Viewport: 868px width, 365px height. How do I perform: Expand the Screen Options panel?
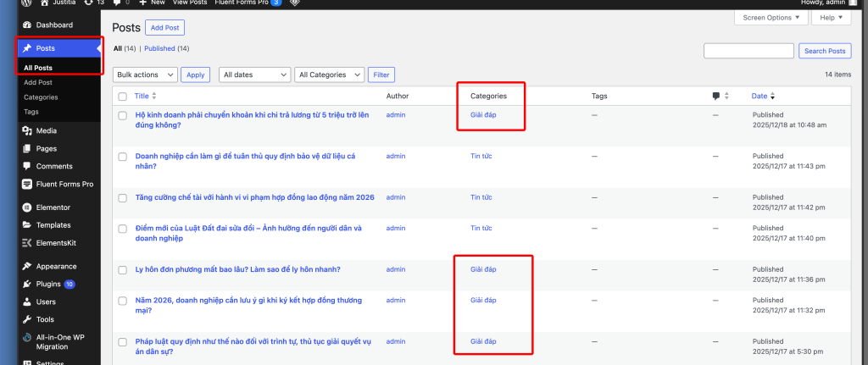[770, 18]
